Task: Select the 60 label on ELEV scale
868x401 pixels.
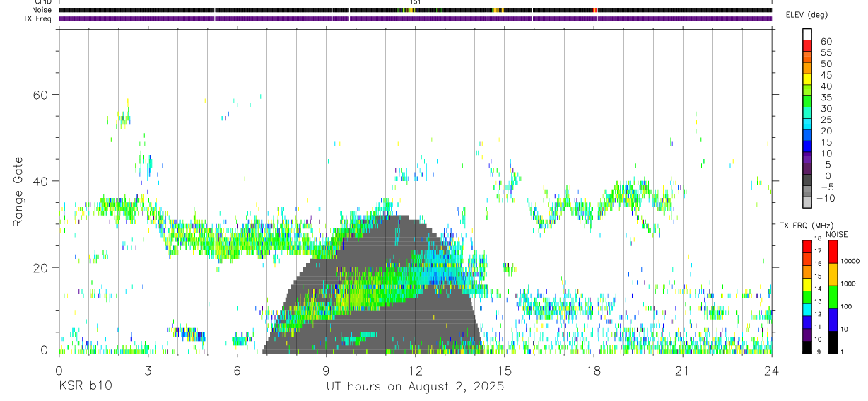Action: (826, 41)
